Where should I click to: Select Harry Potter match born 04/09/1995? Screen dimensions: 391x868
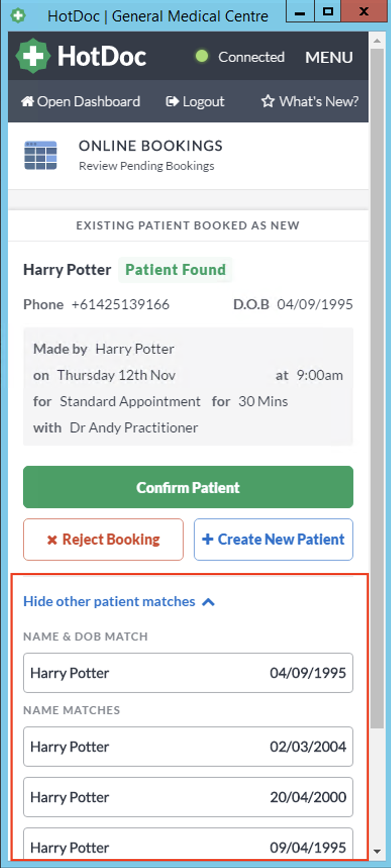click(x=188, y=673)
